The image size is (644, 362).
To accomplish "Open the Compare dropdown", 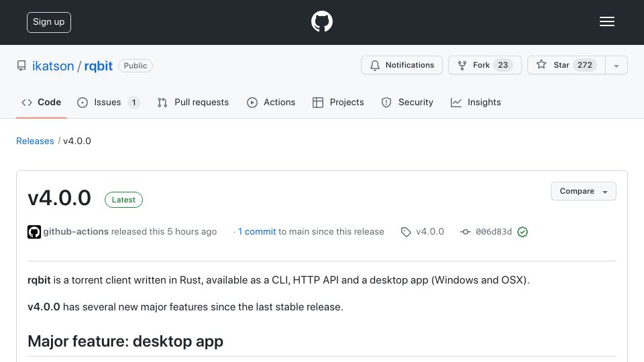I will pos(583,191).
